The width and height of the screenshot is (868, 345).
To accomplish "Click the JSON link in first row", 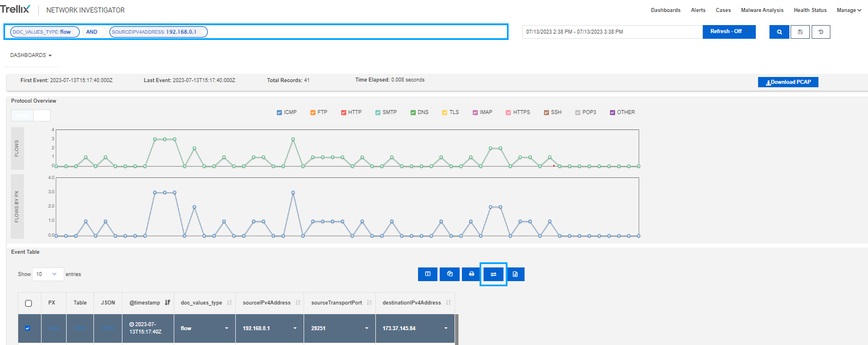I will tap(107, 328).
